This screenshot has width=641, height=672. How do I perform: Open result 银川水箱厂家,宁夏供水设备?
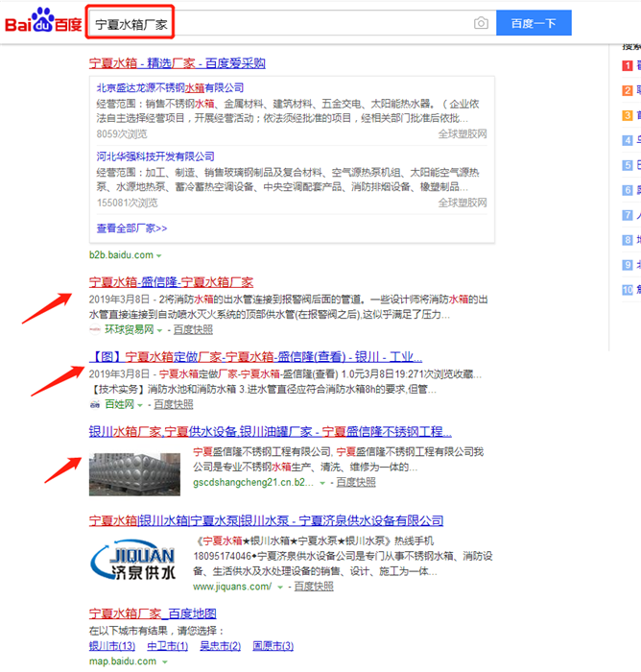[271, 432]
